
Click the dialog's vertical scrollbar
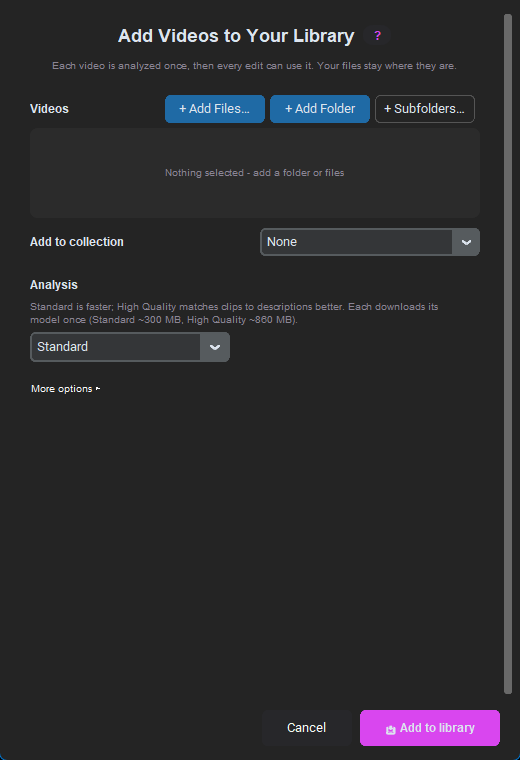point(508,354)
